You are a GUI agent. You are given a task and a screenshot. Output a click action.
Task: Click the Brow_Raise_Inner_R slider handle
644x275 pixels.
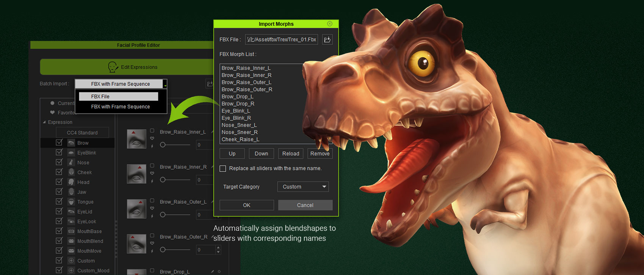tap(163, 180)
